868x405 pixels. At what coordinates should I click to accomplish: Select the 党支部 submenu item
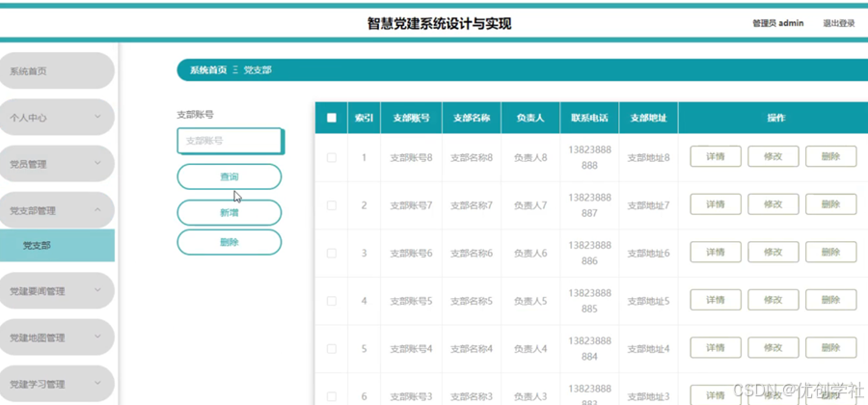click(x=57, y=246)
